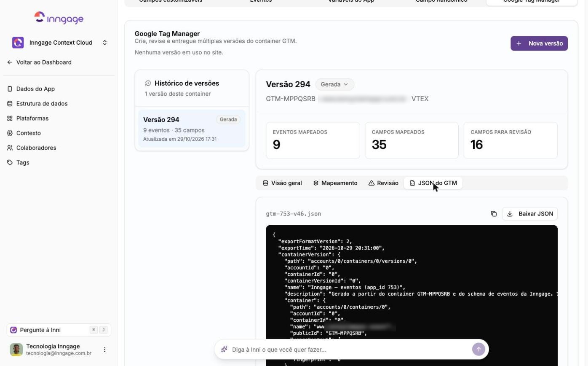Click the Colaboradores people icon

(x=10, y=148)
